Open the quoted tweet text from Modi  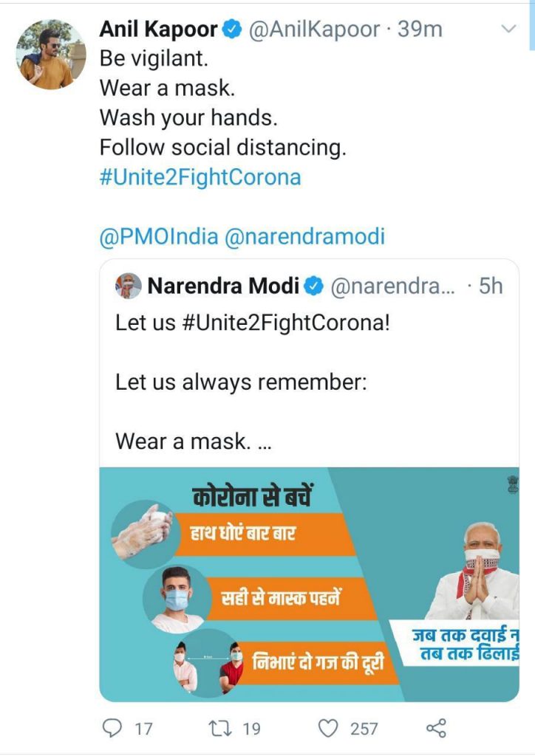[251, 382]
